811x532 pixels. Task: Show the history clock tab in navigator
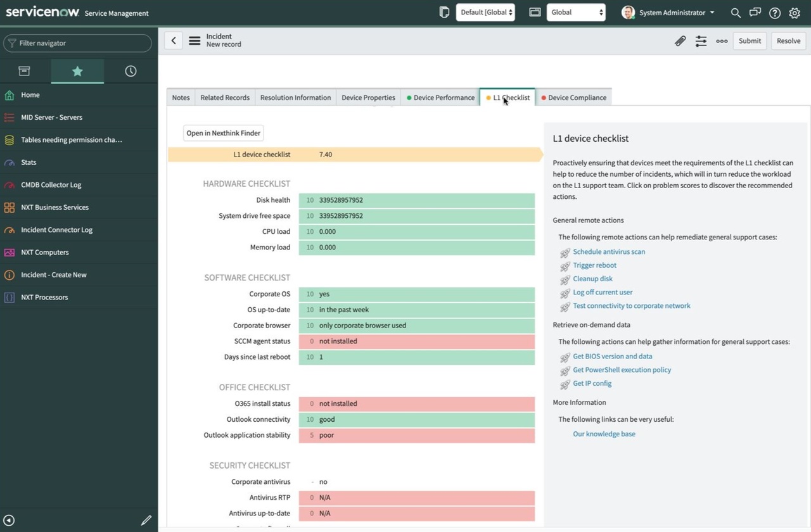[131, 71]
